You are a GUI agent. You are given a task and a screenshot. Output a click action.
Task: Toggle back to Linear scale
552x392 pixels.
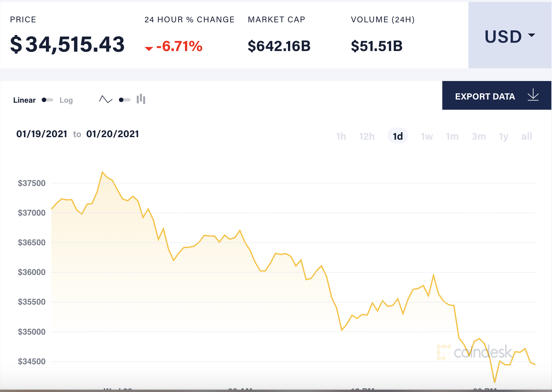24,100
